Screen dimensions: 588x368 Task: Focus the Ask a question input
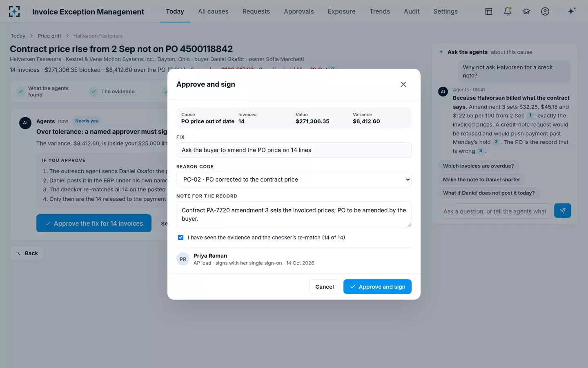[494, 211]
